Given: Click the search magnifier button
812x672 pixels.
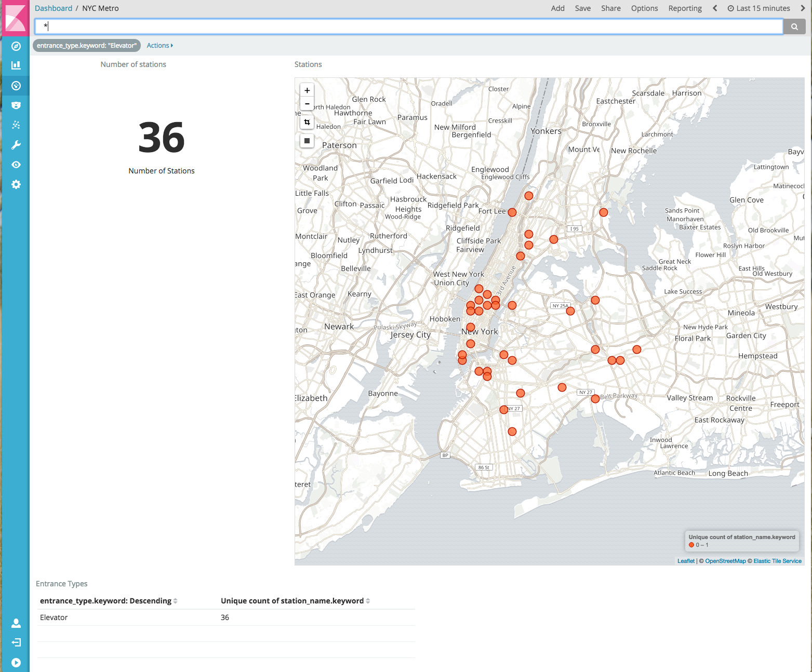Looking at the screenshot, I should [794, 26].
